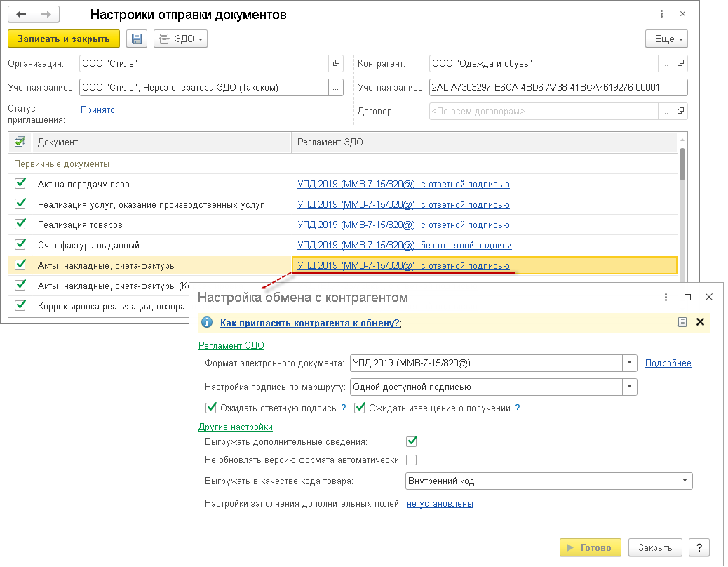Open the ЭДО menu
The width and height of the screenshot is (728, 567).
(180, 39)
